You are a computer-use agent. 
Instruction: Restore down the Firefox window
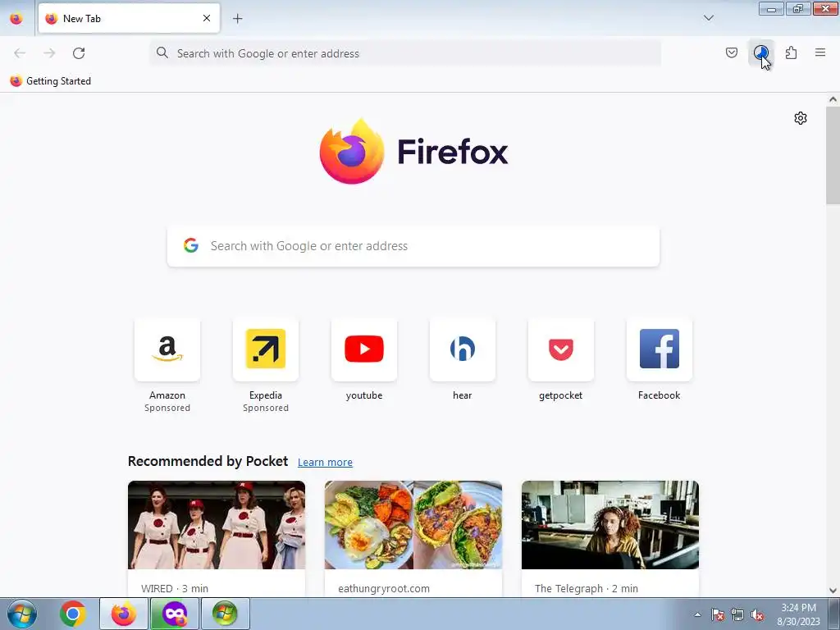coord(798,8)
